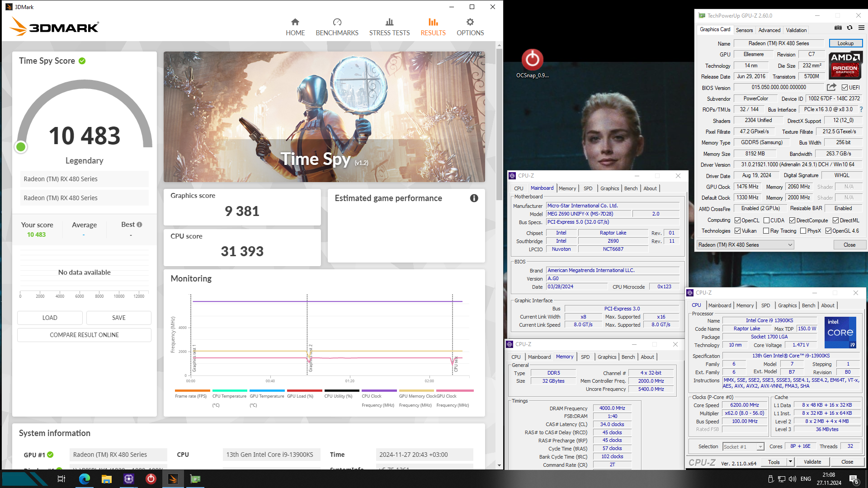Open OPTIONS gear in 3DMark
This screenshot has height=488, width=868.
coord(470,27)
